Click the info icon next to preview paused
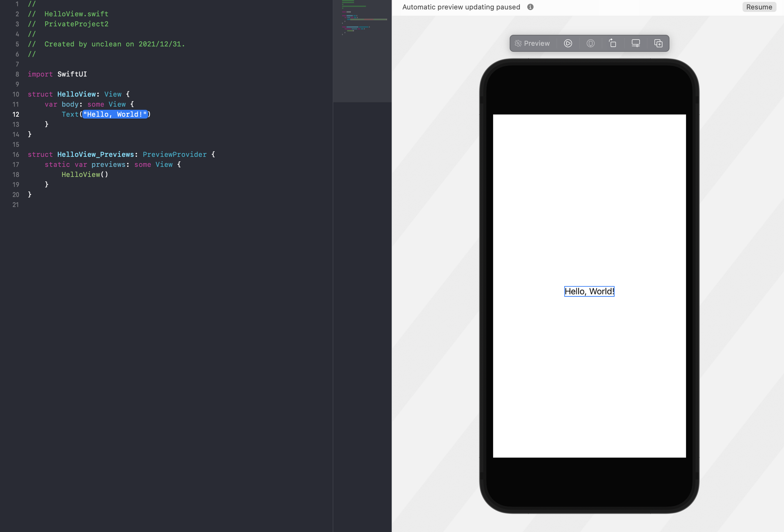Screen dimensions: 784x532 click(x=530, y=7)
